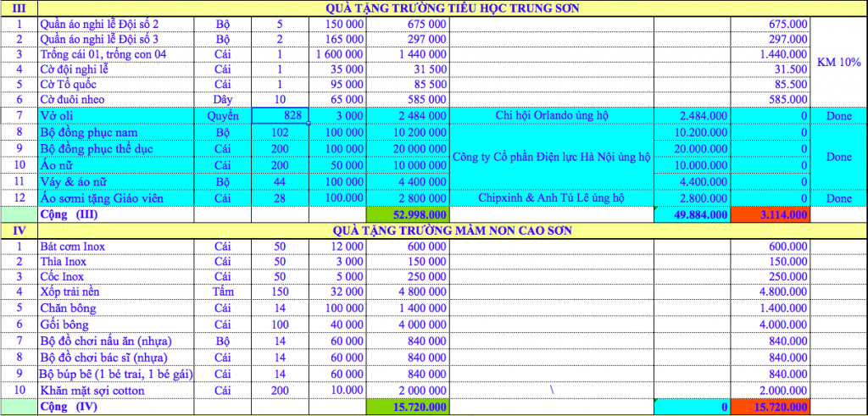Select the amount 2 000 000 for Khăn mặt
Viewport: 868px width, 416px height.
point(408,391)
